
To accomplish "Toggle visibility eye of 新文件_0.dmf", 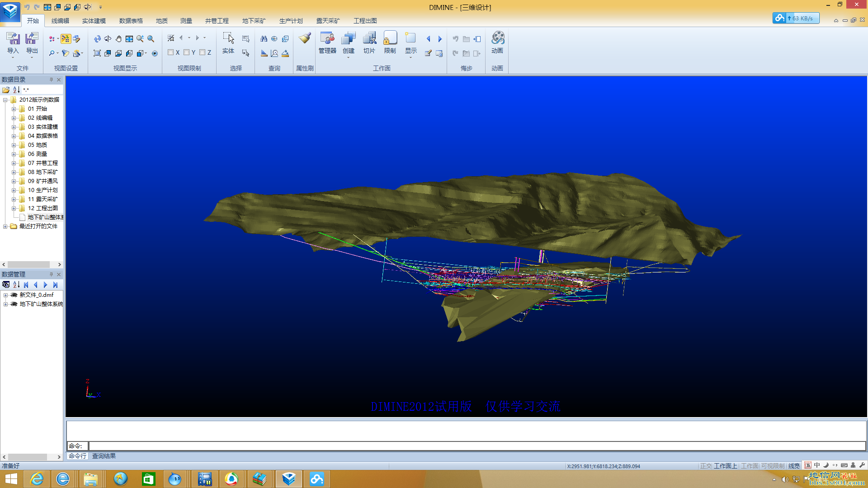I will click(14, 295).
